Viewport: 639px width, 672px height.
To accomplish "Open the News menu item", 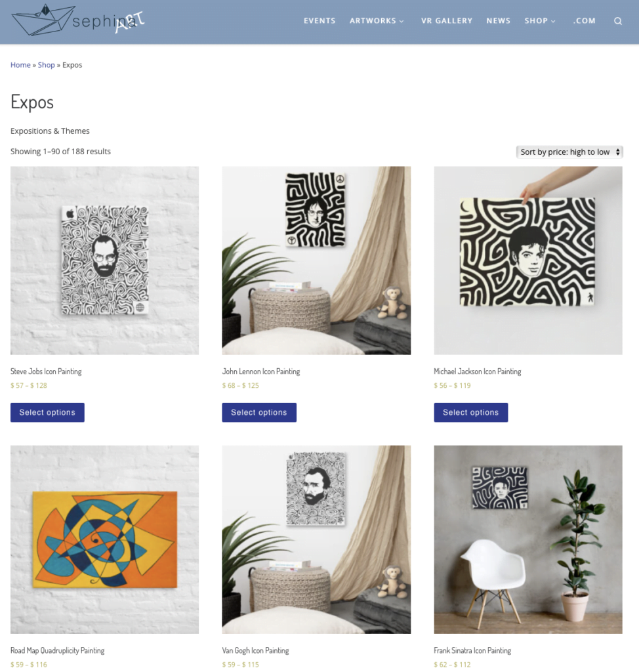I will pos(499,20).
